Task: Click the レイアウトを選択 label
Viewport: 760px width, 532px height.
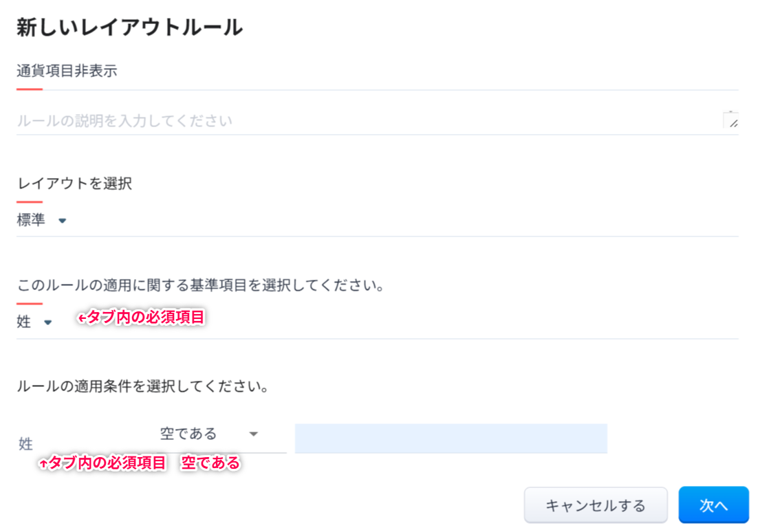Action: tap(74, 184)
